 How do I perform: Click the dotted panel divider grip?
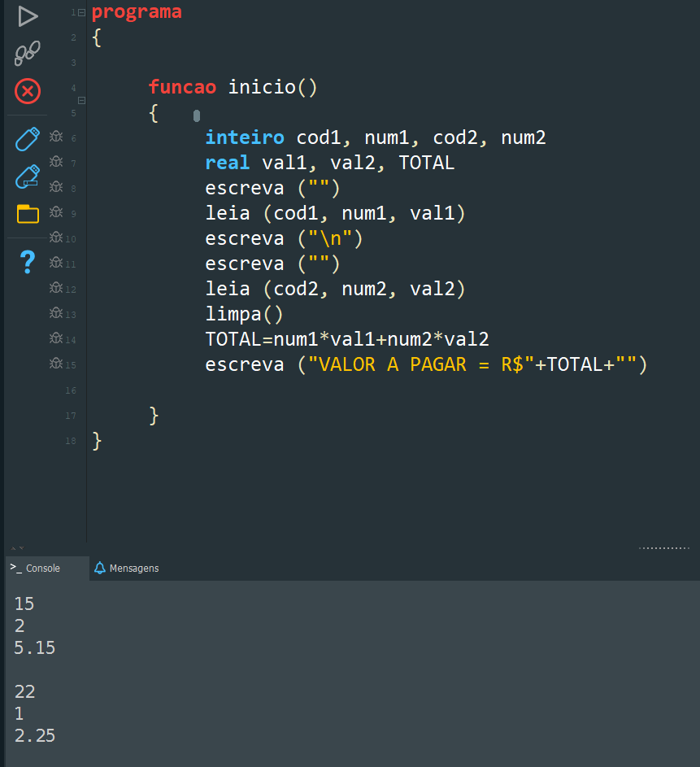click(x=664, y=548)
